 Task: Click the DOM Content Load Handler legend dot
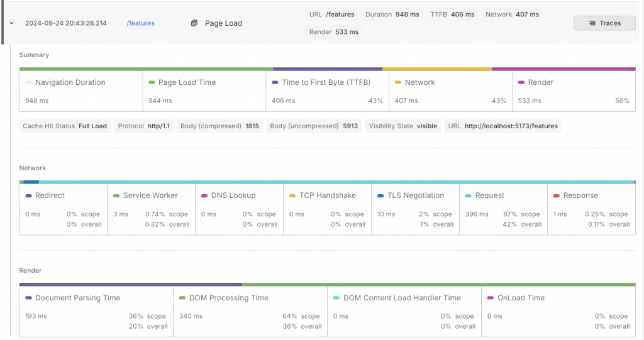point(336,298)
